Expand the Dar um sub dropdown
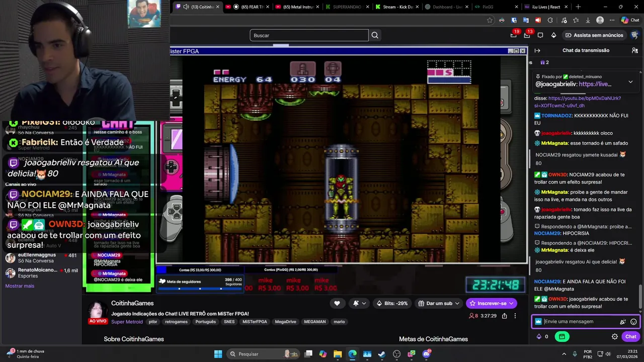This screenshot has width=644, height=362. [439, 303]
